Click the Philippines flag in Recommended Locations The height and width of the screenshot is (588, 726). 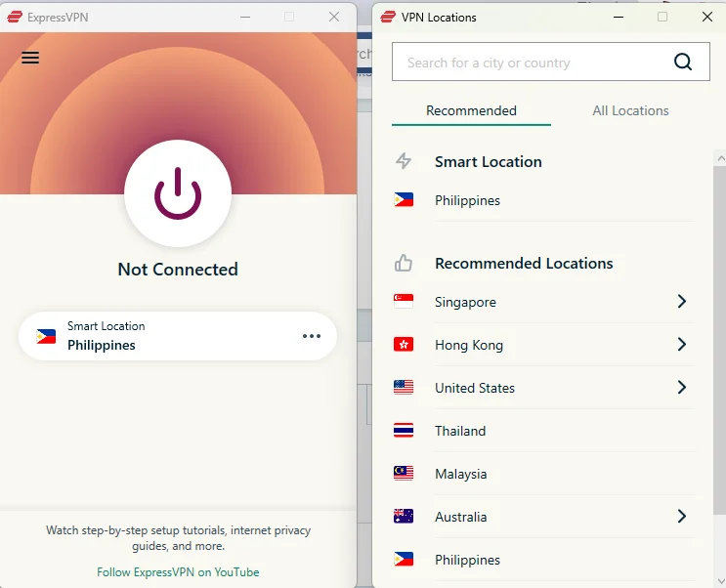[x=404, y=560]
